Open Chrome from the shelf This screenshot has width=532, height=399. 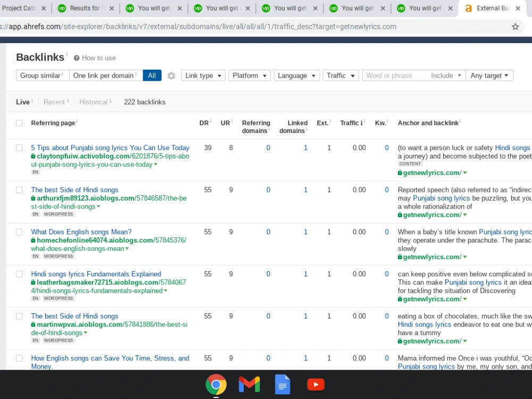(216, 385)
